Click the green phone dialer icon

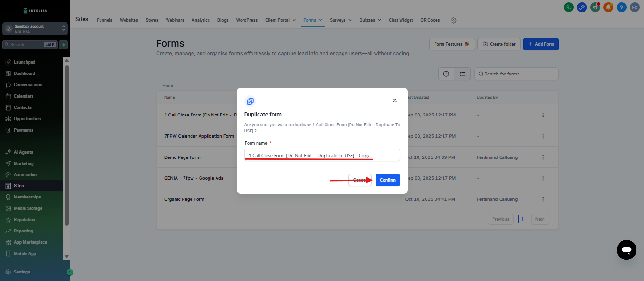(x=569, y=7)
